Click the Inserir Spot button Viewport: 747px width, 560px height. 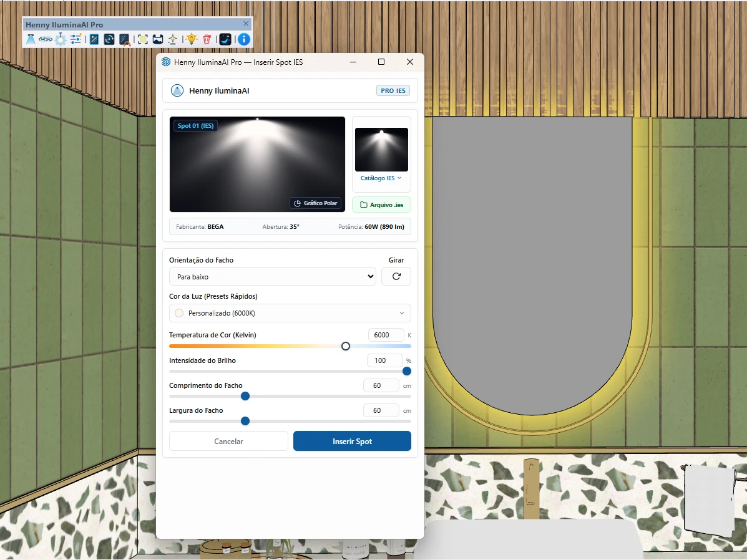(x=352, y=441)
